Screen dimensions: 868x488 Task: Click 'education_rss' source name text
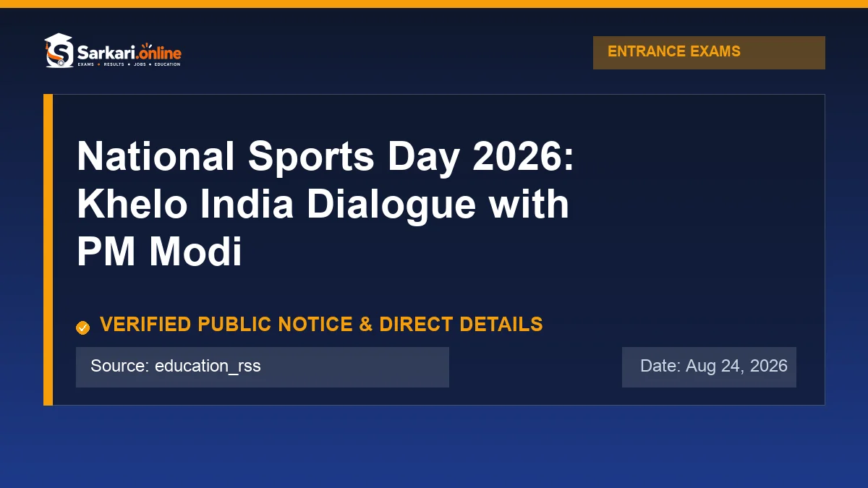coord(208,367)
